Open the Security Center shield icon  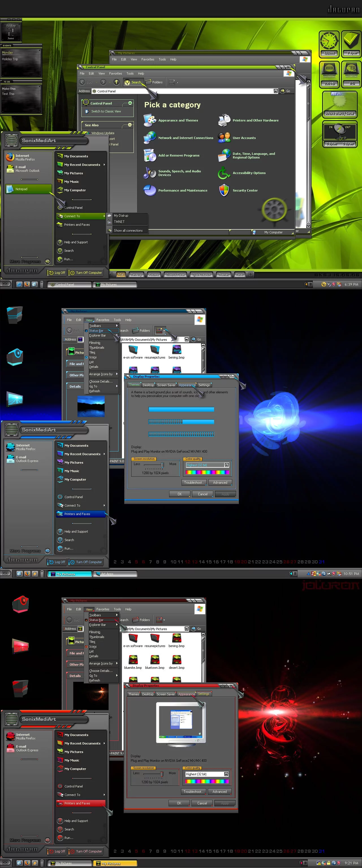224,190
